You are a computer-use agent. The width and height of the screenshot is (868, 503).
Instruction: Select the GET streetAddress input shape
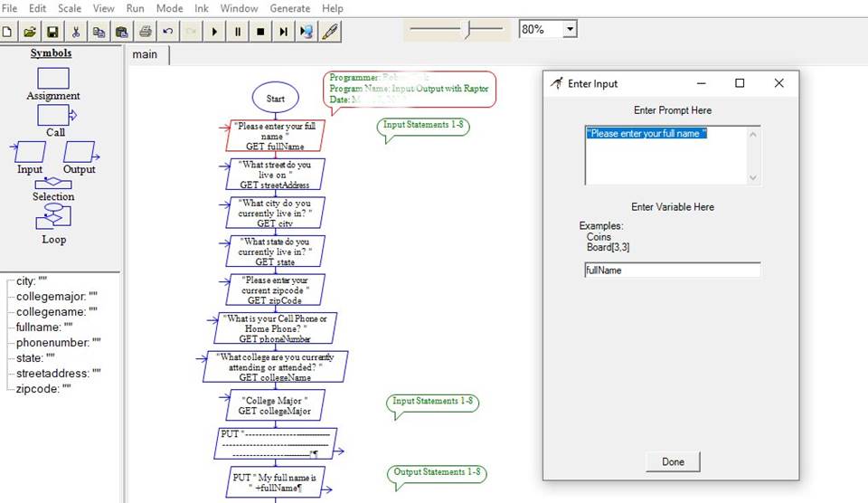pos(275,174)
